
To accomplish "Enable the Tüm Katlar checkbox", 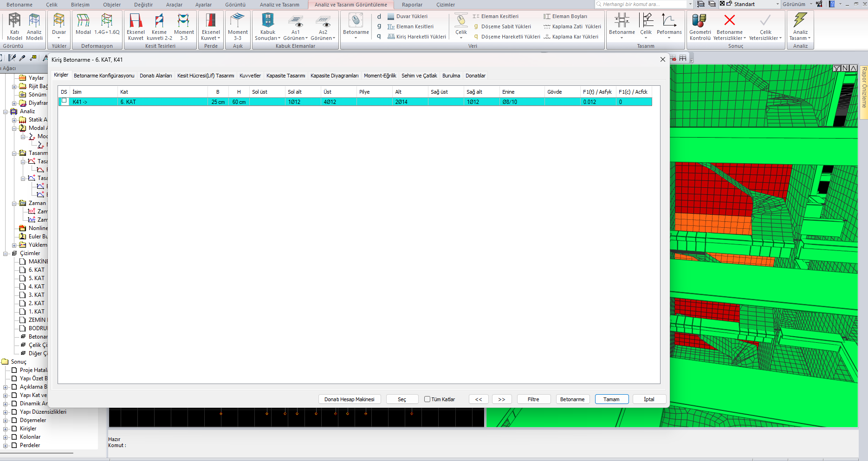I will click(x=427, y=399).
